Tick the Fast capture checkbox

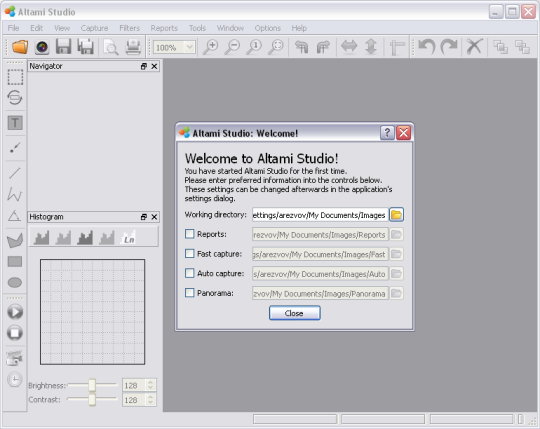tap(189, 254)
